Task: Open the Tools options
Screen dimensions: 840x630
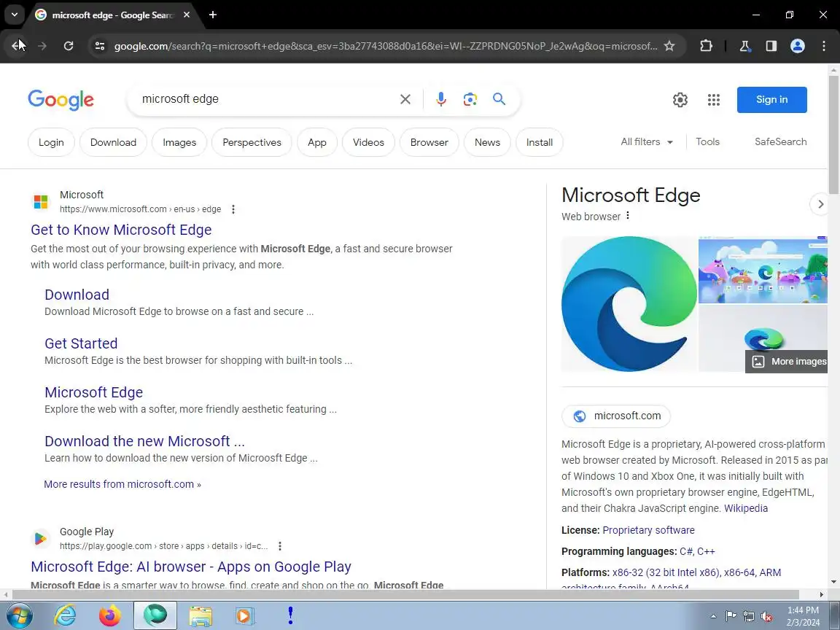Action: [x=707, y=142]
